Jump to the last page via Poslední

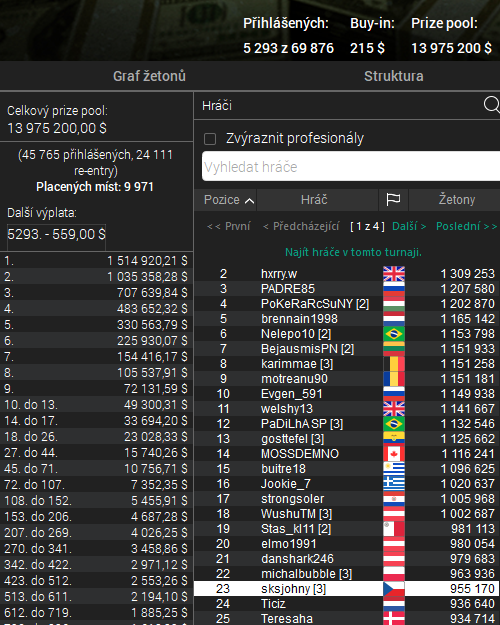coord(467,226)
